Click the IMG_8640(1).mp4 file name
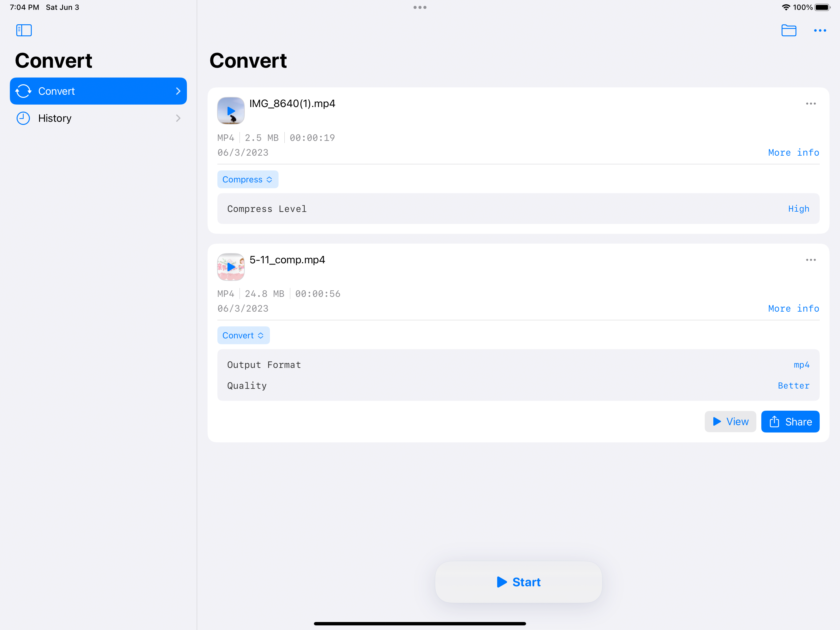 (292, 104)
